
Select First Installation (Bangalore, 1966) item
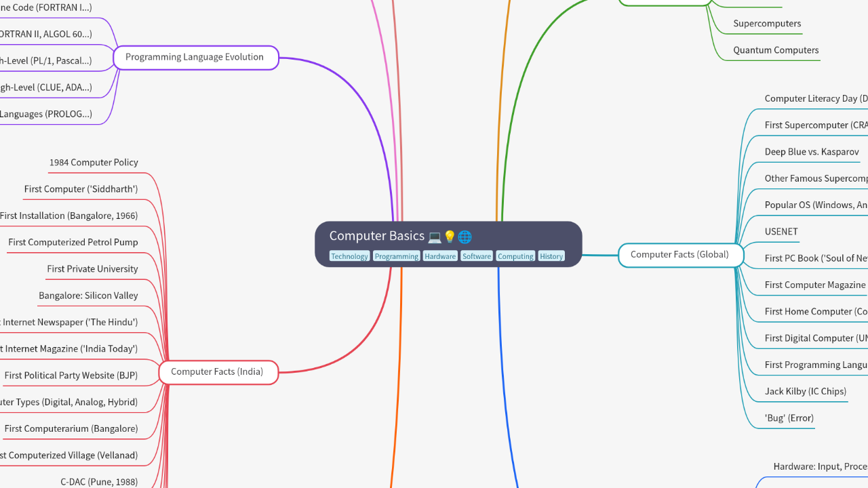[x=68, y=216]
